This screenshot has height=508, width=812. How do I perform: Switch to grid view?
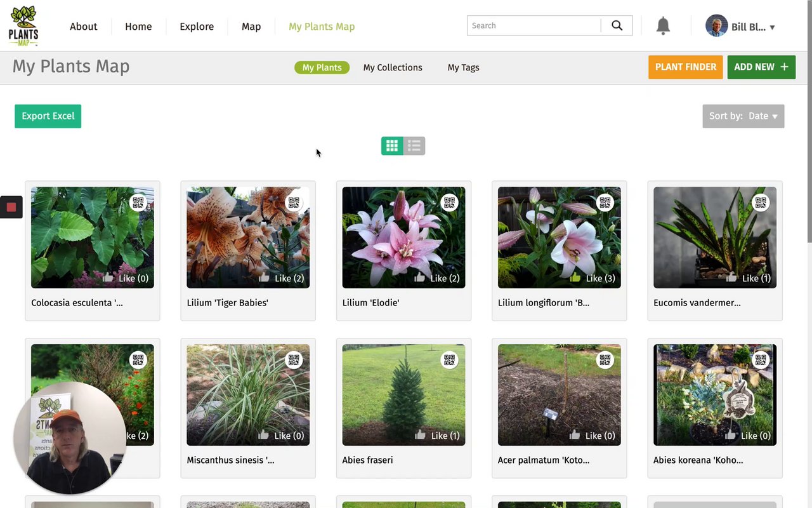(x=392, y=146)
